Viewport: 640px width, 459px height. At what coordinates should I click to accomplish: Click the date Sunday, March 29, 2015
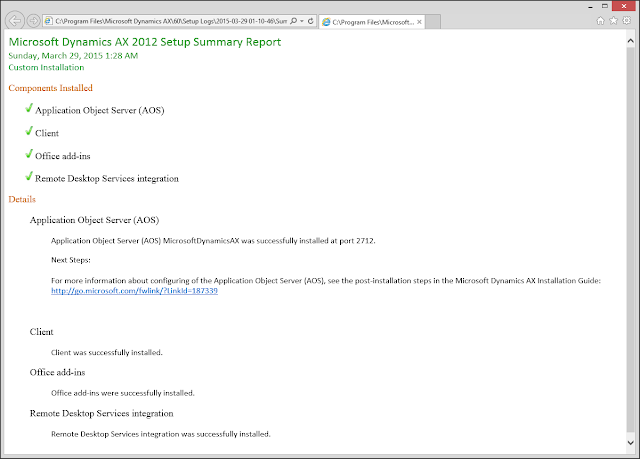click(x=73, y=55)
